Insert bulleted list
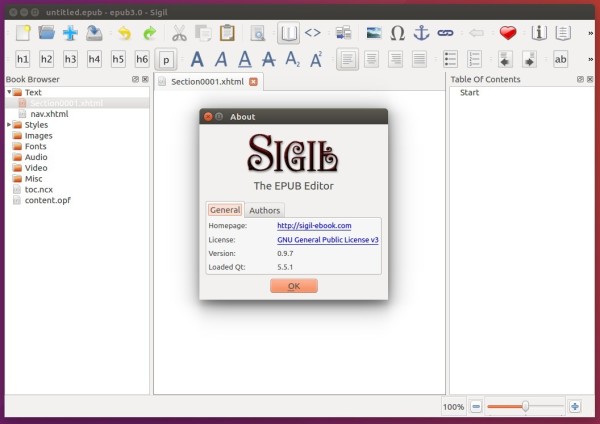 click(x=450, y=59)
